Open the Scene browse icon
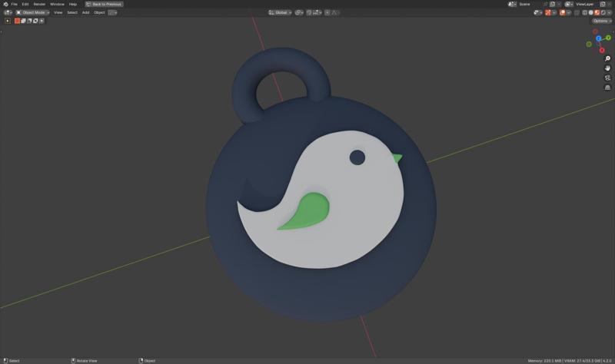615x364 pixels. [512, 4]
